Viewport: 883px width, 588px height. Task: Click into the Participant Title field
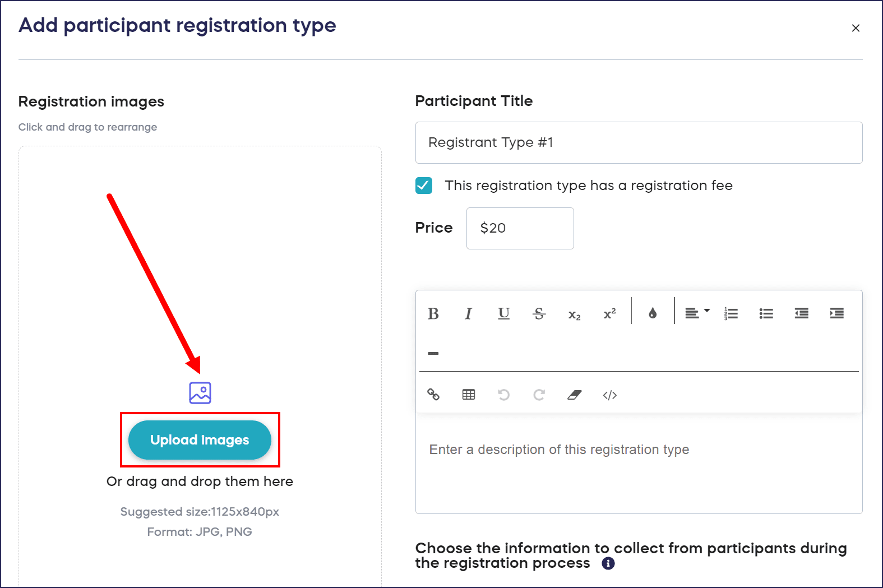[639, 143]
